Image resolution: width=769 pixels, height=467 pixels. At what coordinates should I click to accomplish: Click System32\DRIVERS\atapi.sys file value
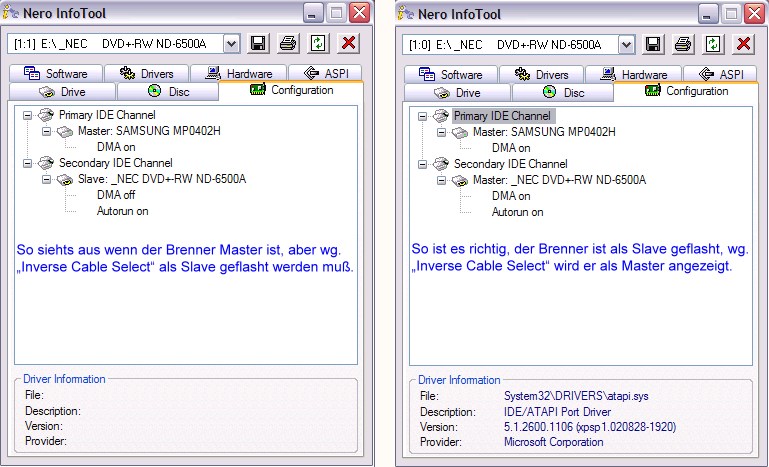click(x=576, y=396)
